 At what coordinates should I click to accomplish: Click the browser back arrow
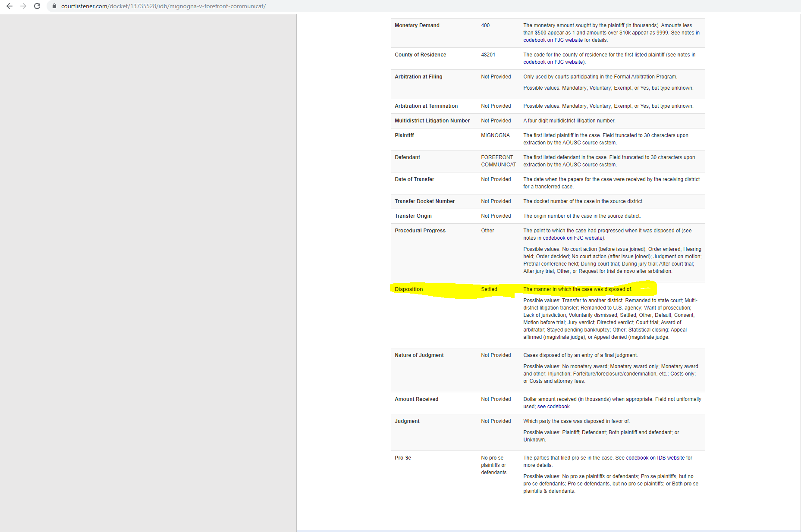tap(9, 6)
